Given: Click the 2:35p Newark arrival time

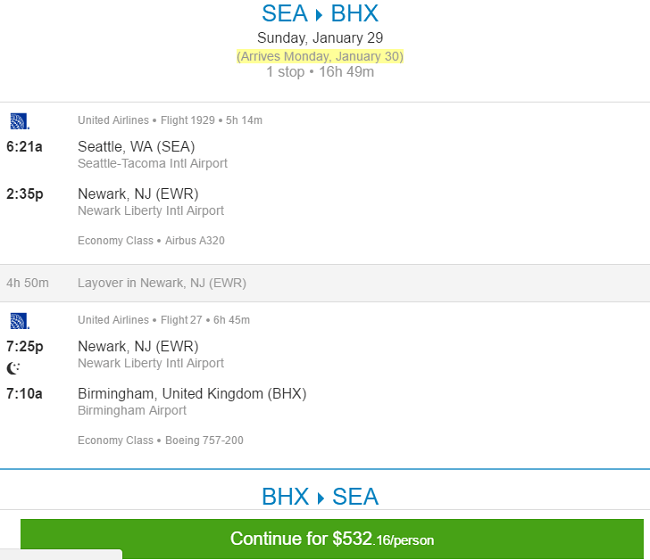Looking at the screenshot, I should pyautogui.click(x=24, y=194).
